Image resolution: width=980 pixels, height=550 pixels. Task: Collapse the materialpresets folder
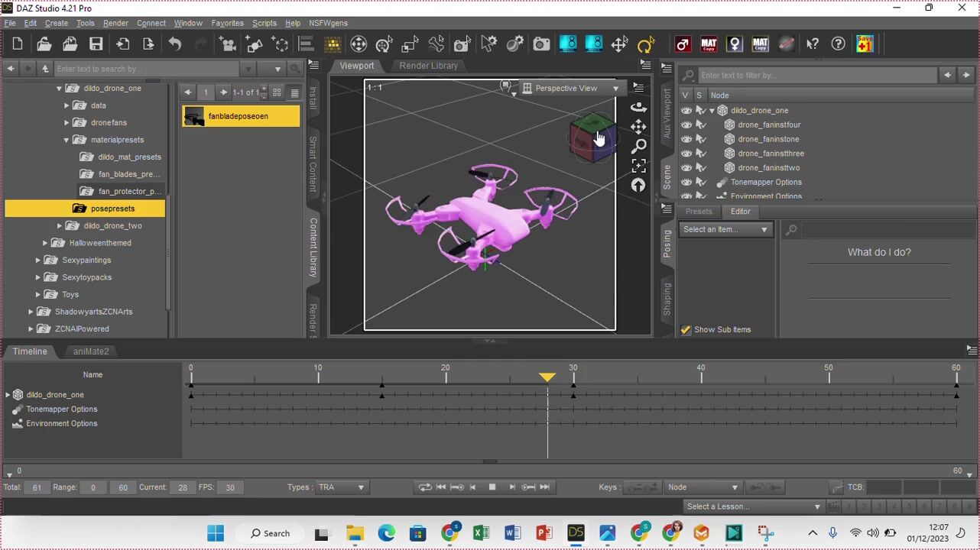[x=67, y=140]
